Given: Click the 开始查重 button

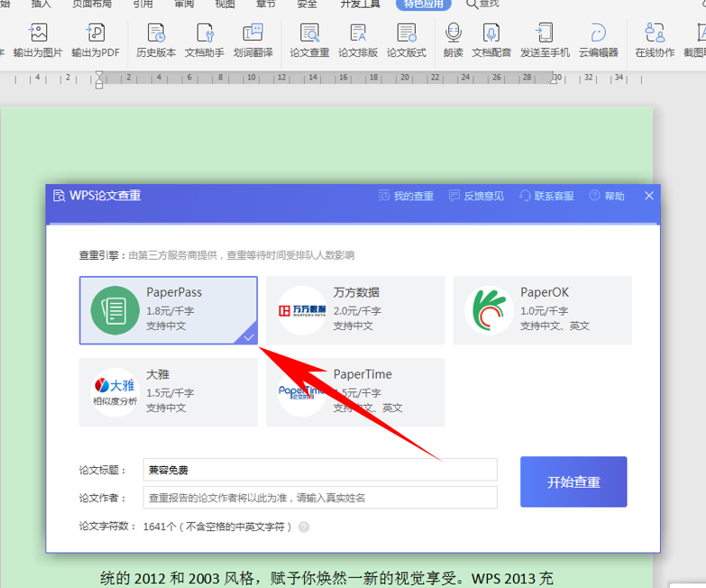Looking at the screenshot, I should pos(573,482).
